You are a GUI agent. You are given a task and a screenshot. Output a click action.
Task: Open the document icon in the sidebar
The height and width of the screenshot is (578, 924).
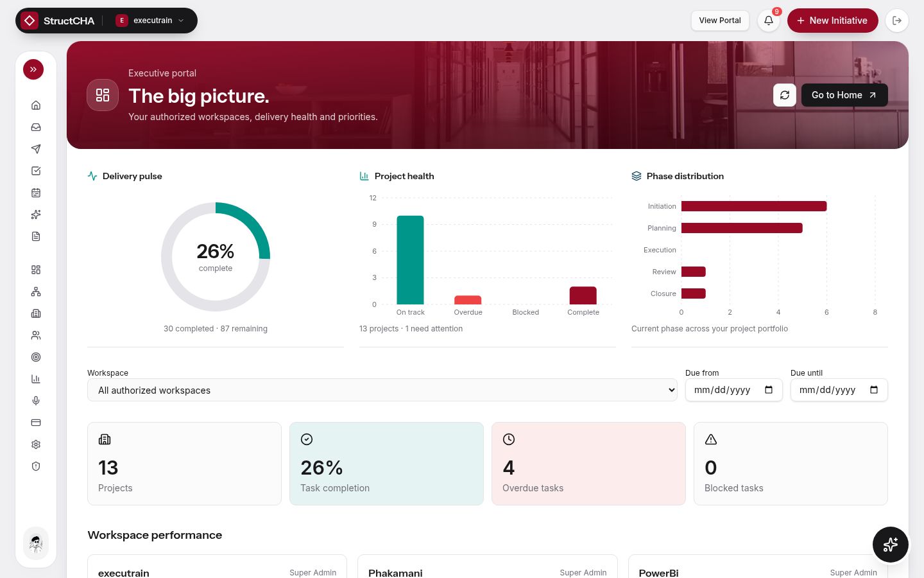36,236
